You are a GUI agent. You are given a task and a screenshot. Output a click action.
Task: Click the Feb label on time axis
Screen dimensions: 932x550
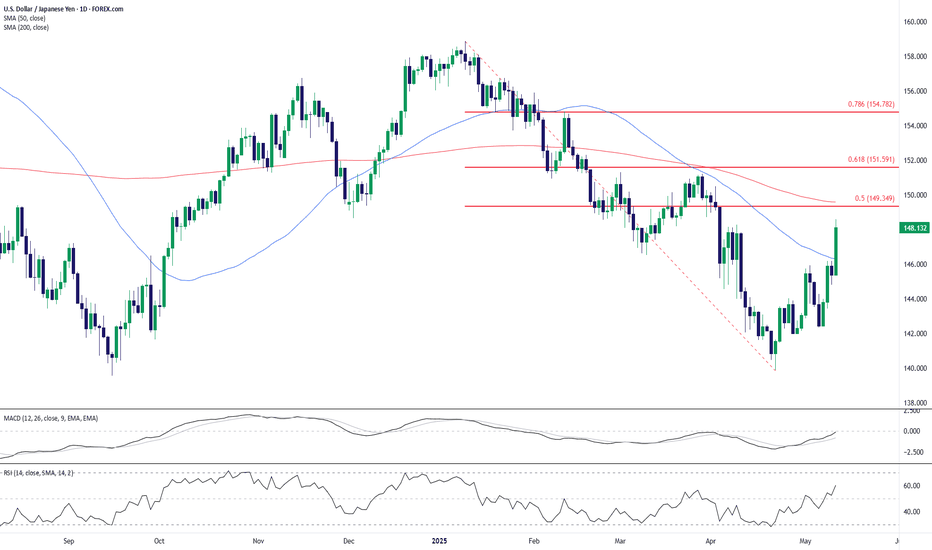[534, 541]
